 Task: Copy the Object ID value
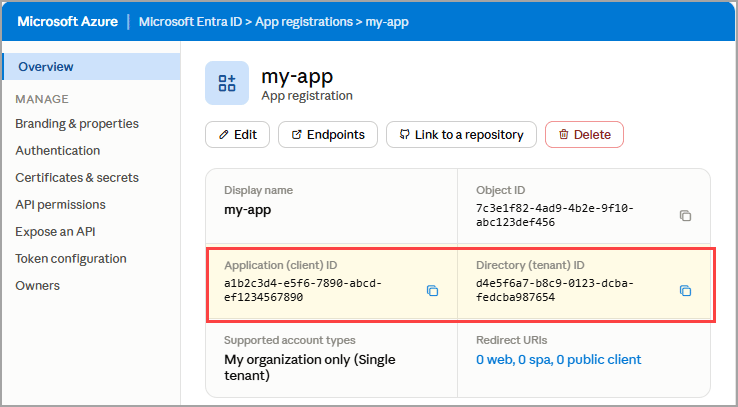click(685, 215)
